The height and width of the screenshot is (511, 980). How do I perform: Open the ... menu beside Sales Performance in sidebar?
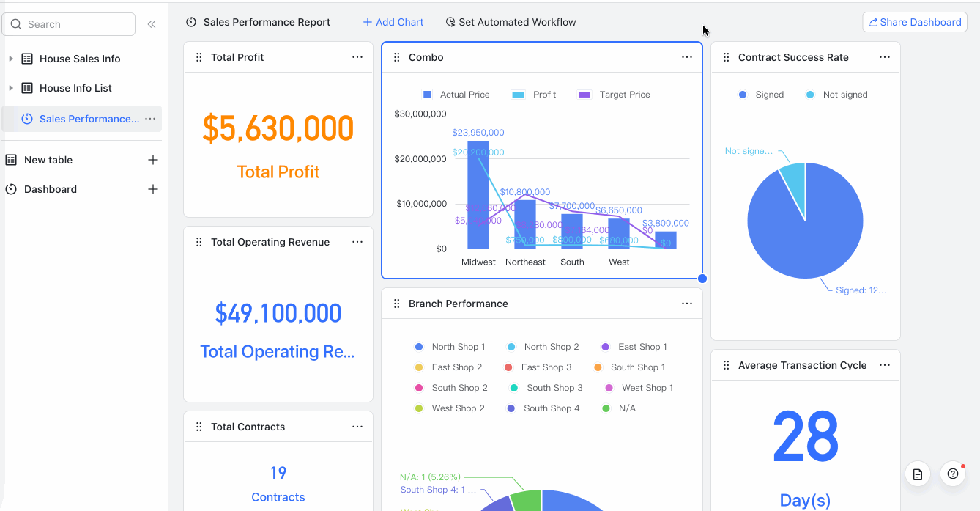(151, 119)
